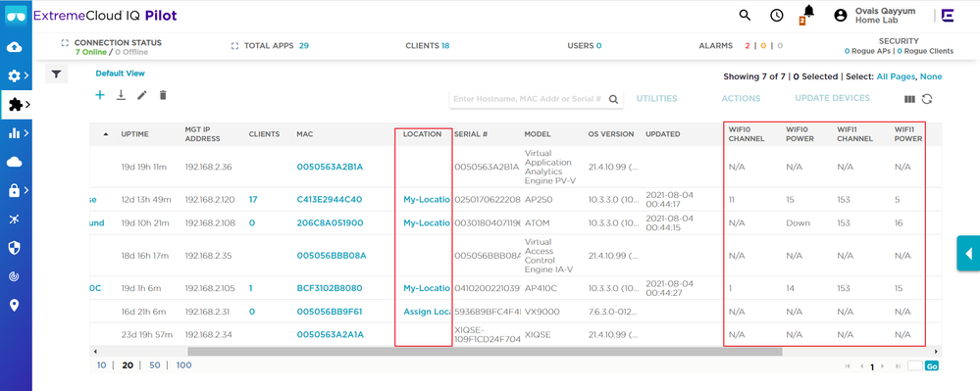Viewport: 980px width, 391px height.
Task: Show 100 rows per page
Action: [183, 366]
